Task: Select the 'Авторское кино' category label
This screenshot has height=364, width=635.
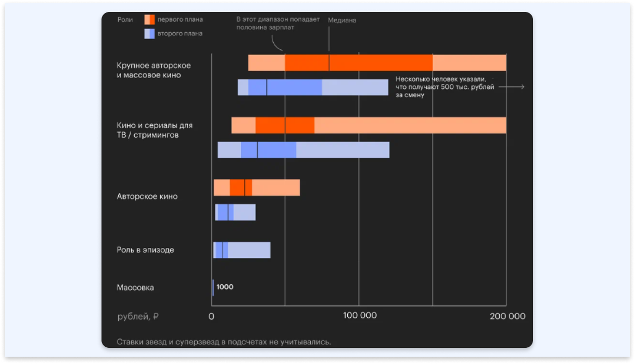Action: [x=147, y=197]
